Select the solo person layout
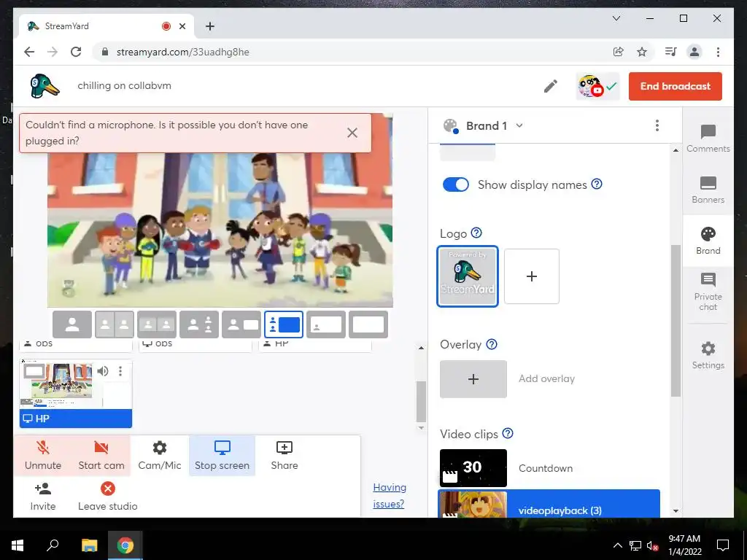Image resolution: width=747 pixels, height=560 pixels. point(72,324)
